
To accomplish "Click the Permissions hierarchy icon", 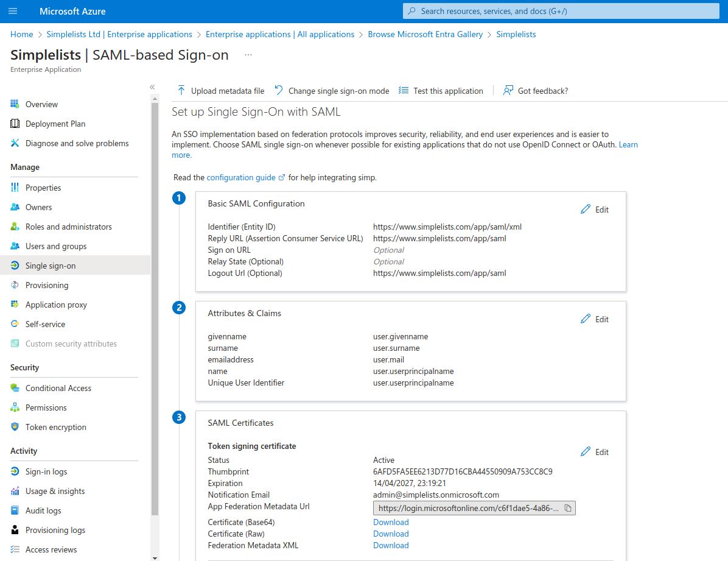I will (x=15, y=407).
